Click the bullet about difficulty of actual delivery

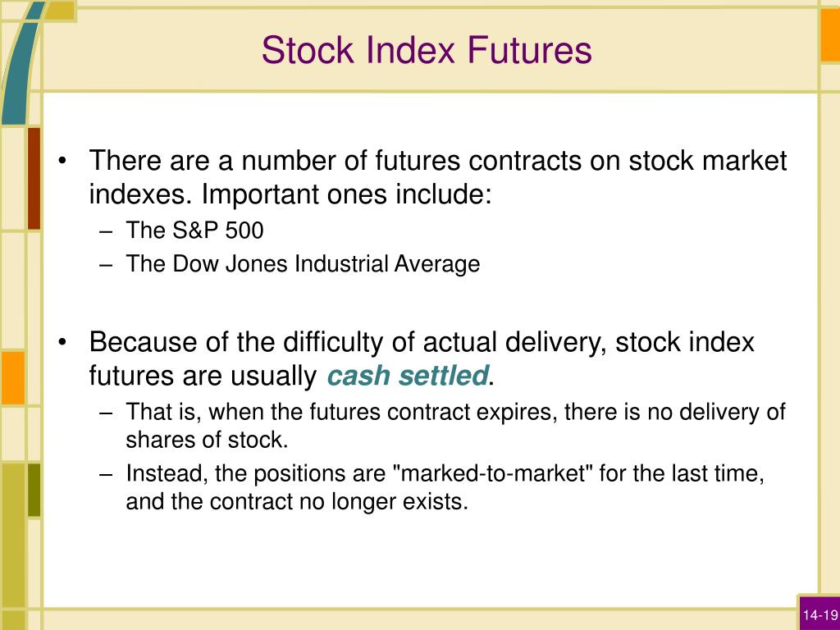[422, 358]
